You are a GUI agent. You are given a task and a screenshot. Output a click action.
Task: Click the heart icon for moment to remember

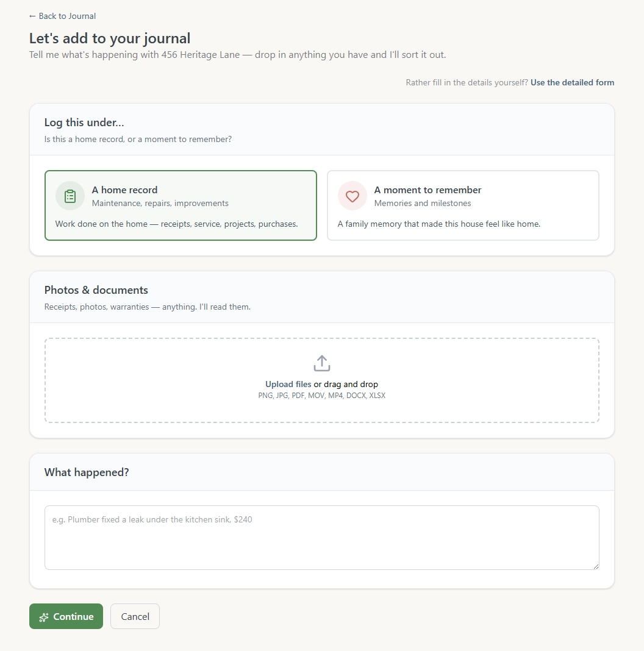pos(352,196)
